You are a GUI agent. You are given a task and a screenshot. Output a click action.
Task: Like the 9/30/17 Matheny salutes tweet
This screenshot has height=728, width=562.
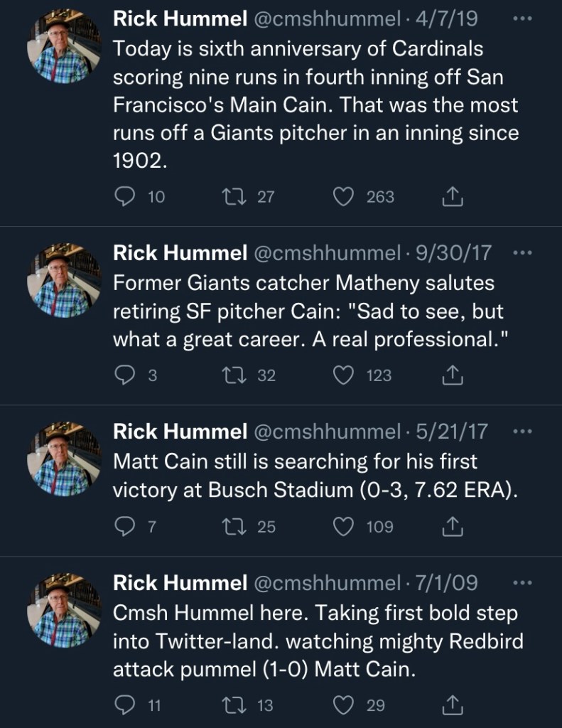(x=344, y=375)
